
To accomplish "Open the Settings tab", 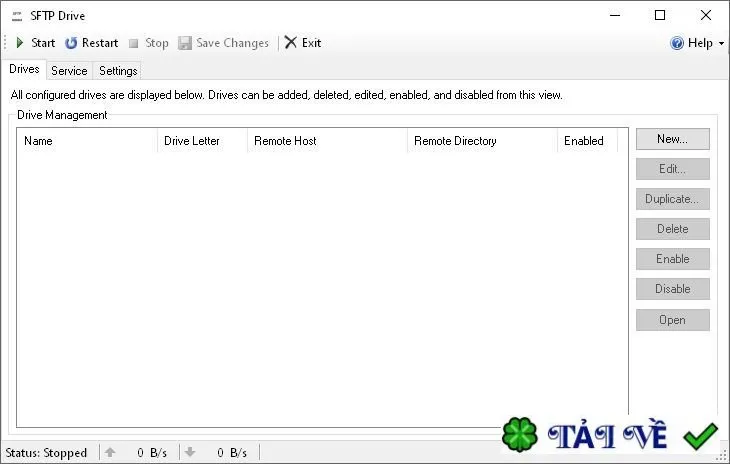I will click(x=118, y=71).
